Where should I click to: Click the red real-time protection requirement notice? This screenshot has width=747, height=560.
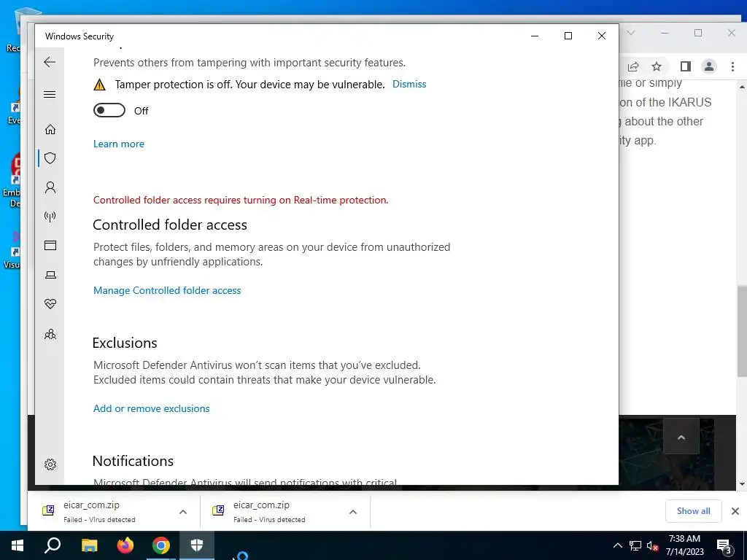click(x=241, y=200)
